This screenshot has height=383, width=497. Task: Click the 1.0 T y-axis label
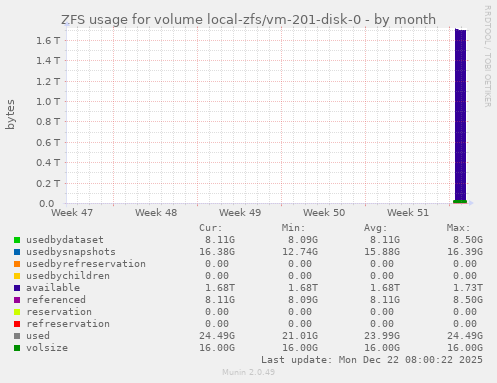click(x=48, y=102)
